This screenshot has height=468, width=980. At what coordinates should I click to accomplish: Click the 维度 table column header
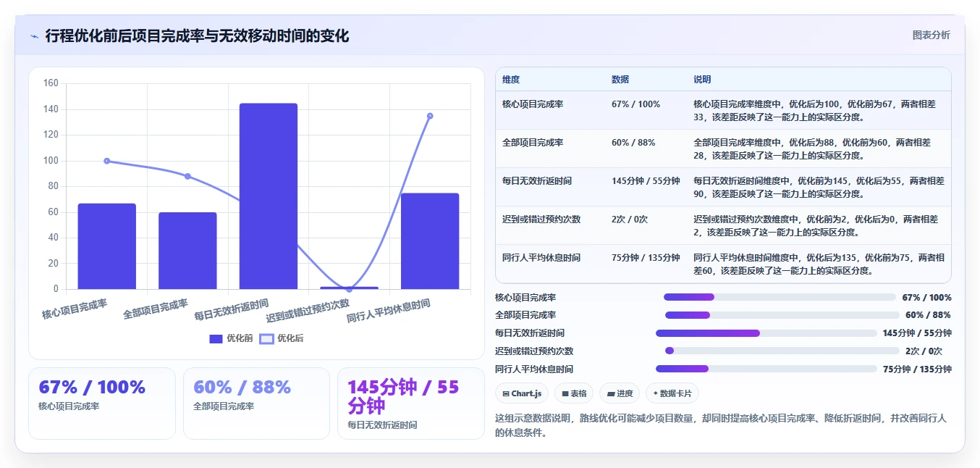click(x=511, y=80)
